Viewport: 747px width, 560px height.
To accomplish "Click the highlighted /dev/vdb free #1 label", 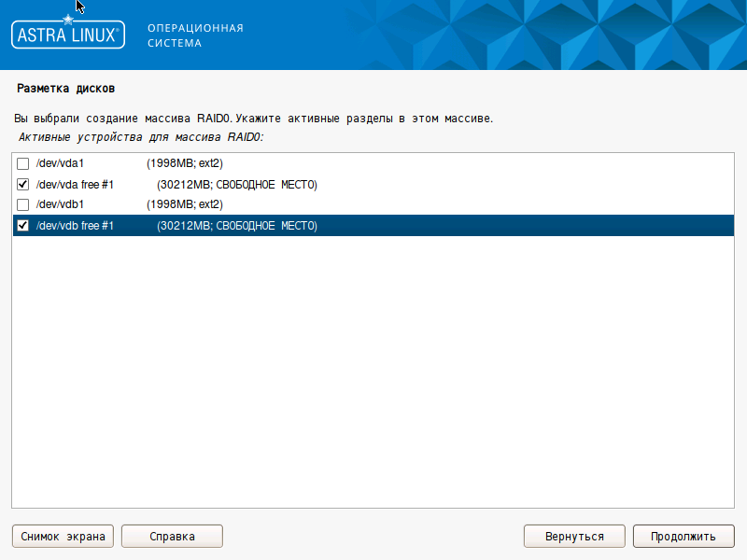I will [x=75, y=226].
